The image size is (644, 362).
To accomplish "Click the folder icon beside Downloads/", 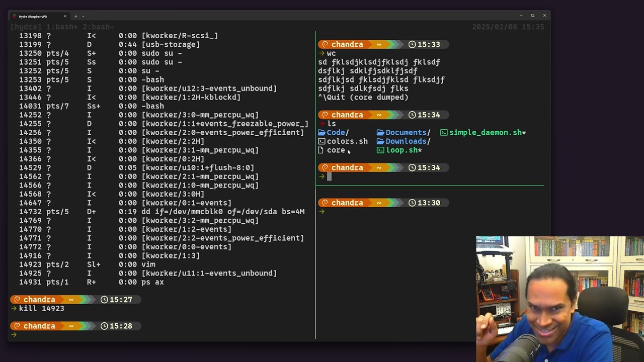I will [x=380, y=141].
